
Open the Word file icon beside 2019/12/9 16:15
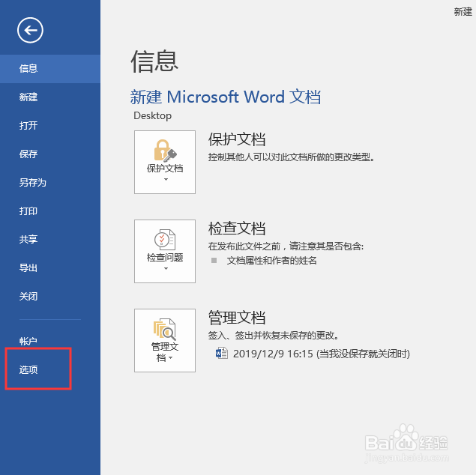222,354
